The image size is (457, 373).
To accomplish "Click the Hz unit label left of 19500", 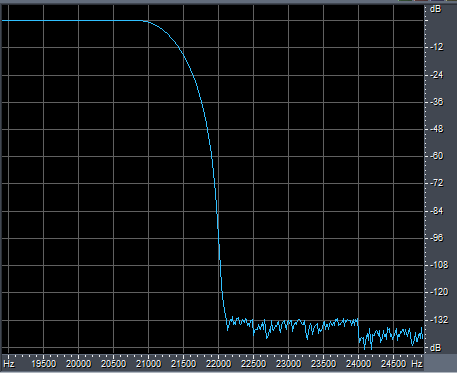I will point(9,363).
